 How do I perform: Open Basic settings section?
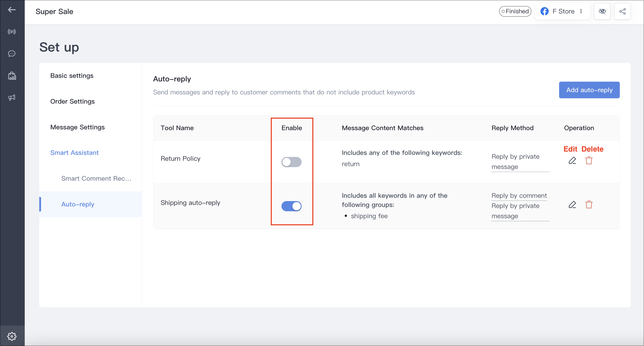coord(72,76)
